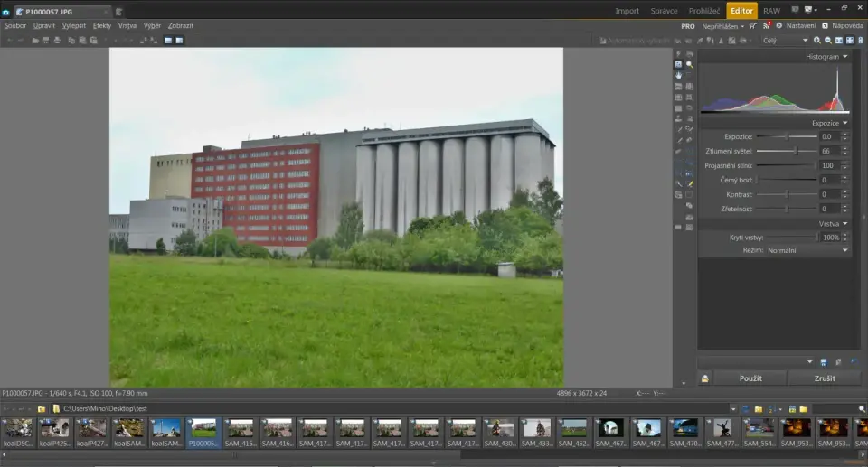Click the filmstrip search magnifier icon

click(862, 408)
